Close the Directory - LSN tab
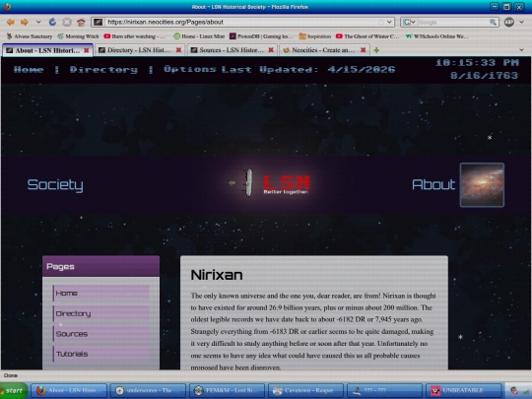Screen dimensions: 532x399 tap(178, 50)
